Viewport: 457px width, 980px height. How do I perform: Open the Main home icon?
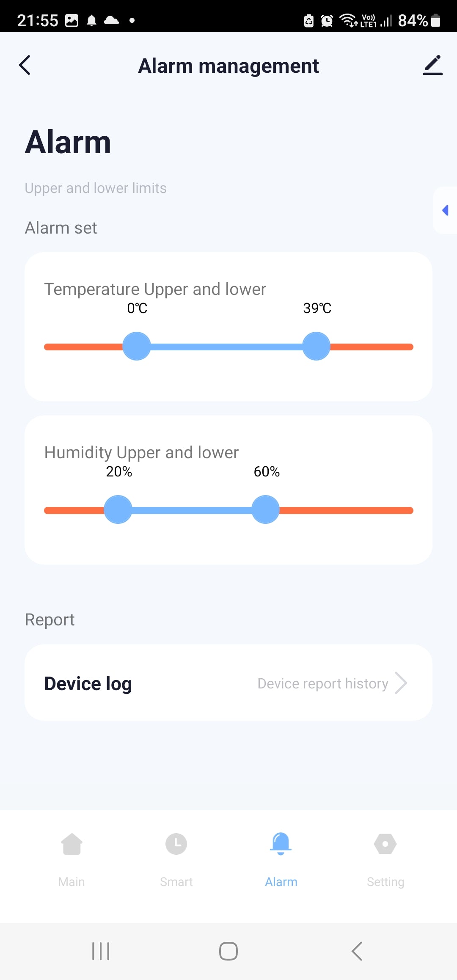pos(72,844)
